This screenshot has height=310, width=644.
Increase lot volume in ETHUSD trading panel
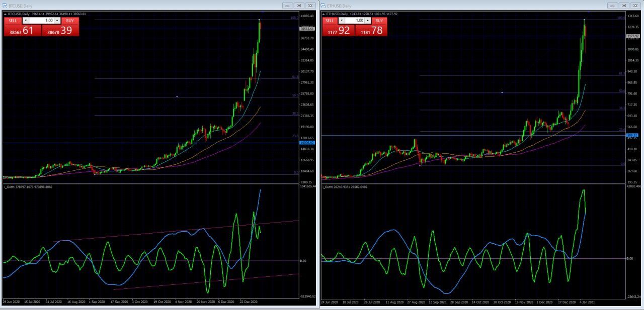click(x=367, y=21)
